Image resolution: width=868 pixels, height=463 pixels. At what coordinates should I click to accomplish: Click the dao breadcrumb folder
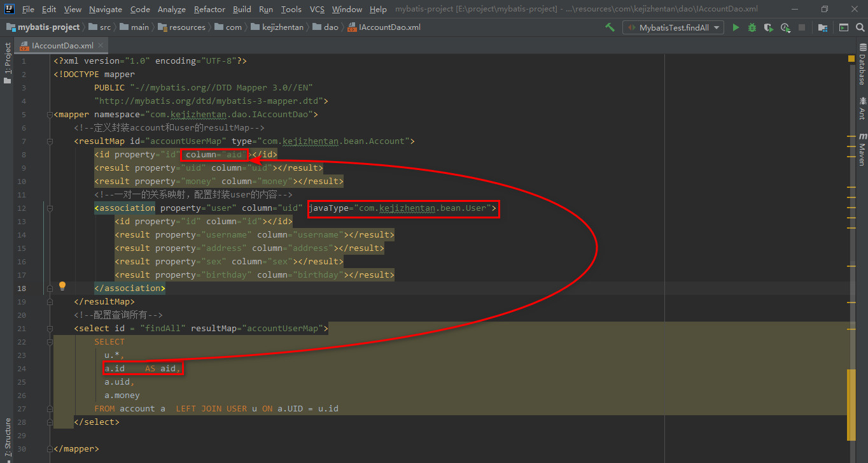click(326, 27)
